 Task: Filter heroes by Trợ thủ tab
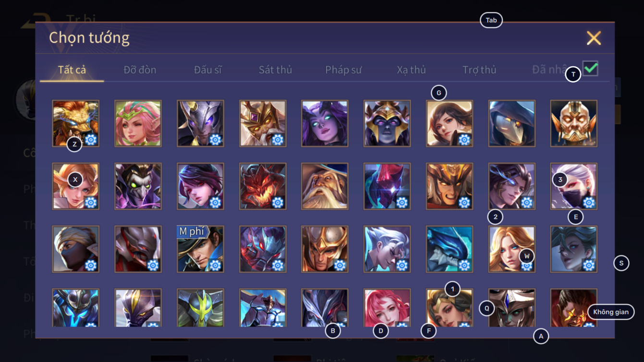click(479, 70)
